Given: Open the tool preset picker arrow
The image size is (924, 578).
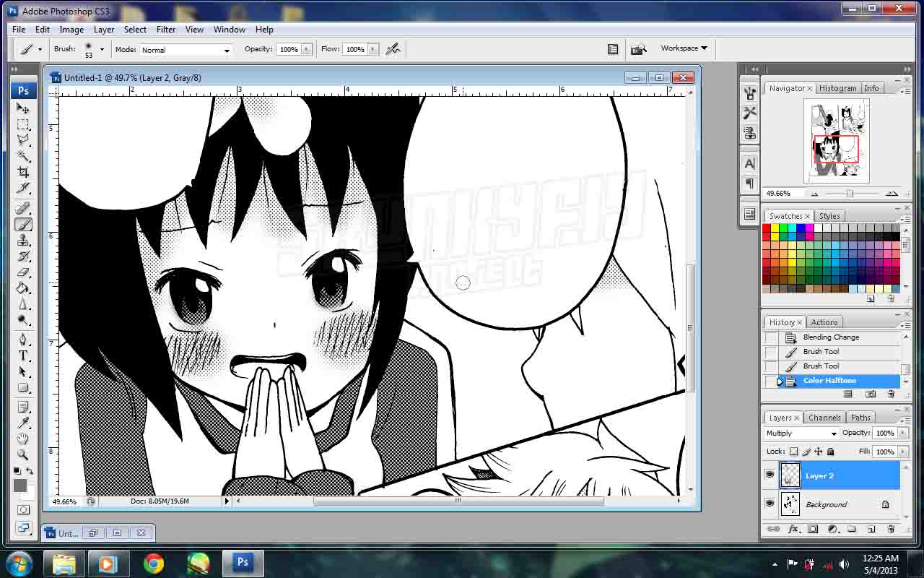Looking at the screenshot, I should click(x=39, y=49).
